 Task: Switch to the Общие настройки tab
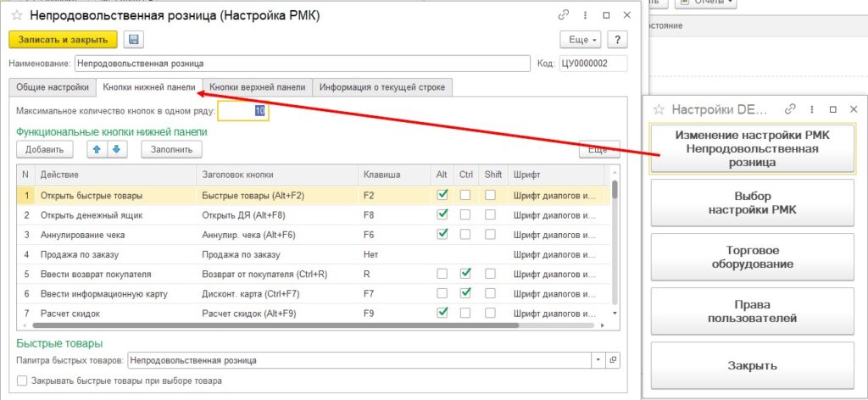point(53,86)
